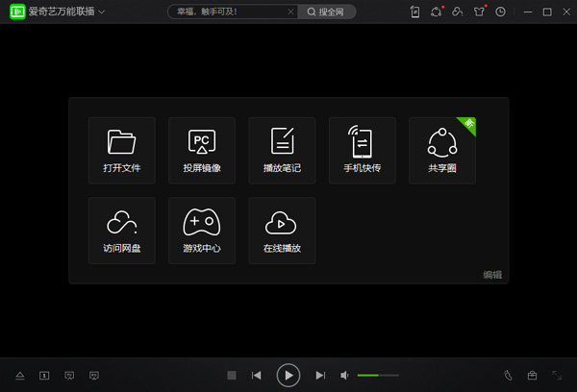Image resolution: width=577 pixels, height=392 pixels.
Task: Skip to the previous track
Action: click(x=257, y=376)
